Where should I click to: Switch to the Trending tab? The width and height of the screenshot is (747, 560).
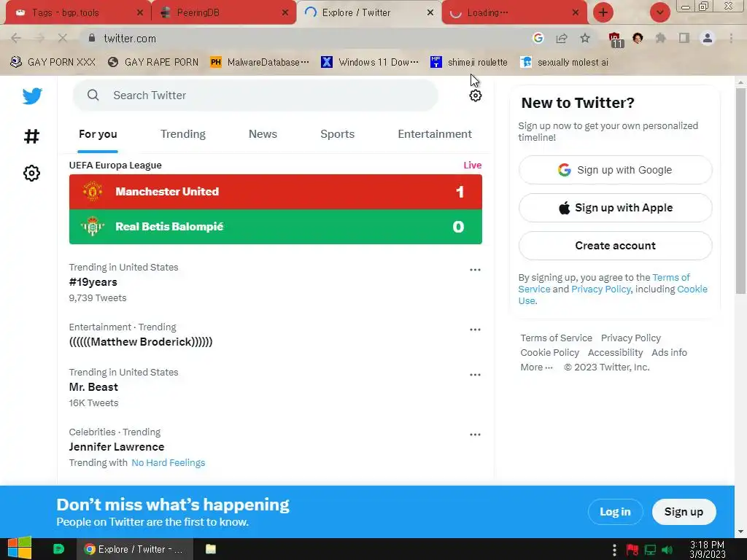tap(183, 134)
